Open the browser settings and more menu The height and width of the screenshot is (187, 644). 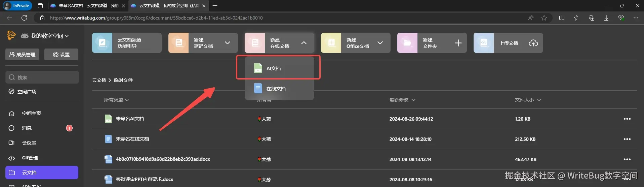point(636,18)
